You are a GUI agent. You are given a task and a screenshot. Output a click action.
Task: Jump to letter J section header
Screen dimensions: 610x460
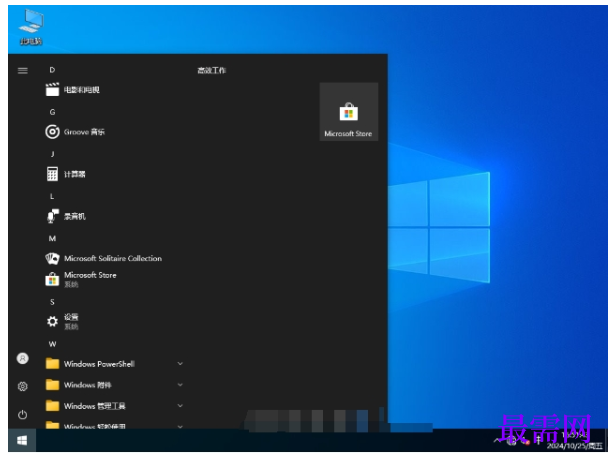[x=52, y=154]
